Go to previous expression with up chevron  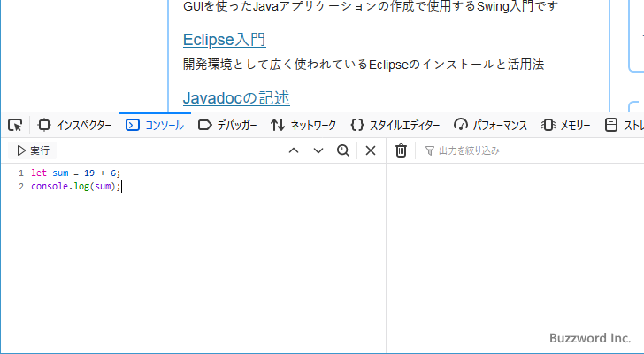pyautogui.click(x=294, y=150)
